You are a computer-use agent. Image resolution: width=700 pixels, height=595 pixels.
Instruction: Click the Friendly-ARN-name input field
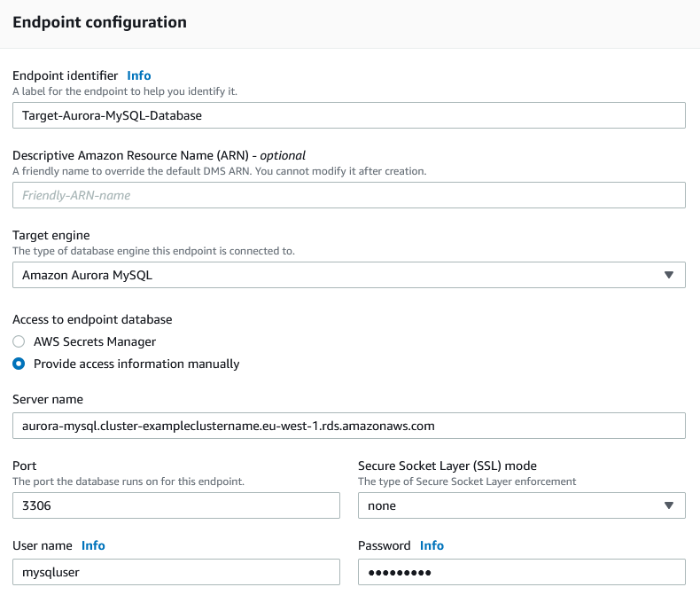coord(348,195)
